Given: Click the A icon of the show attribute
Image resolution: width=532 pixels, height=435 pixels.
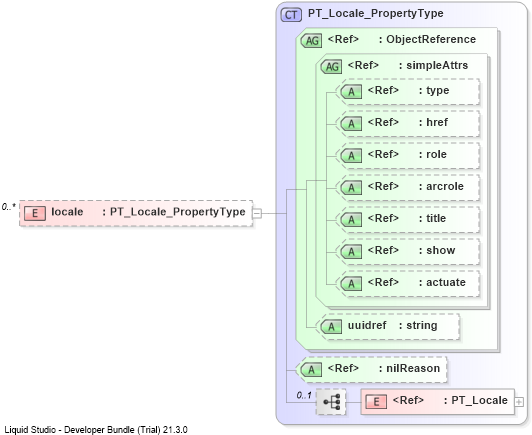Looking at the screenshot, I should pos(351,251).
